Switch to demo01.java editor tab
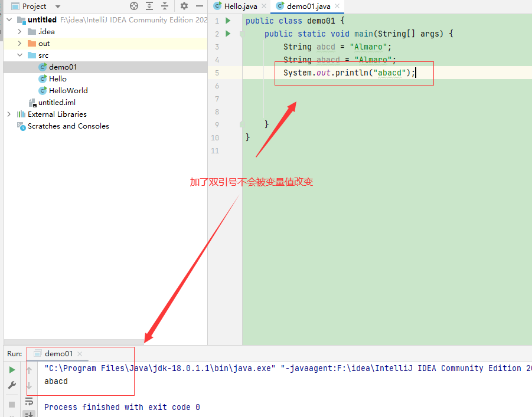Viewport: 532px width, 417px height. point(308,6)
